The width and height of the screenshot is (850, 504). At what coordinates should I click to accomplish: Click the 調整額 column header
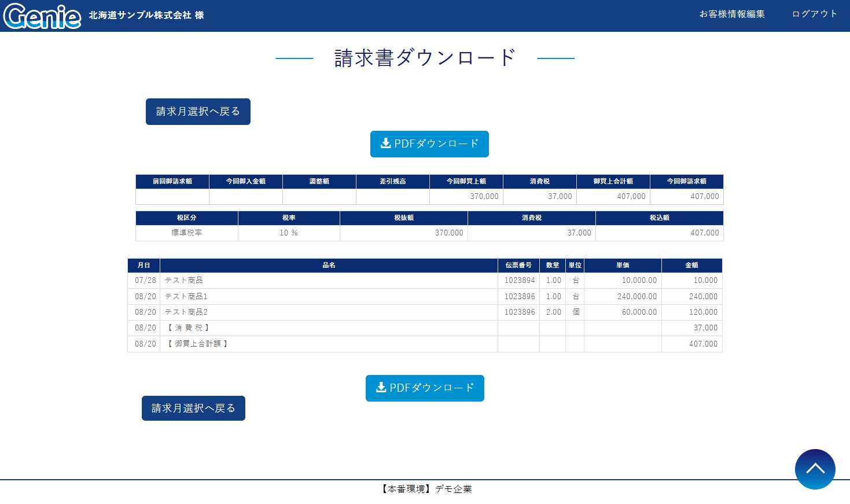click(x=319, y=182)
